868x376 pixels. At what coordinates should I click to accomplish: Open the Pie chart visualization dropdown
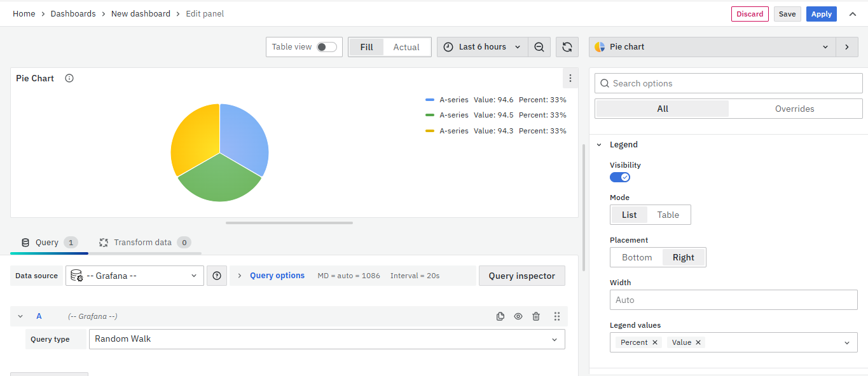712,47
